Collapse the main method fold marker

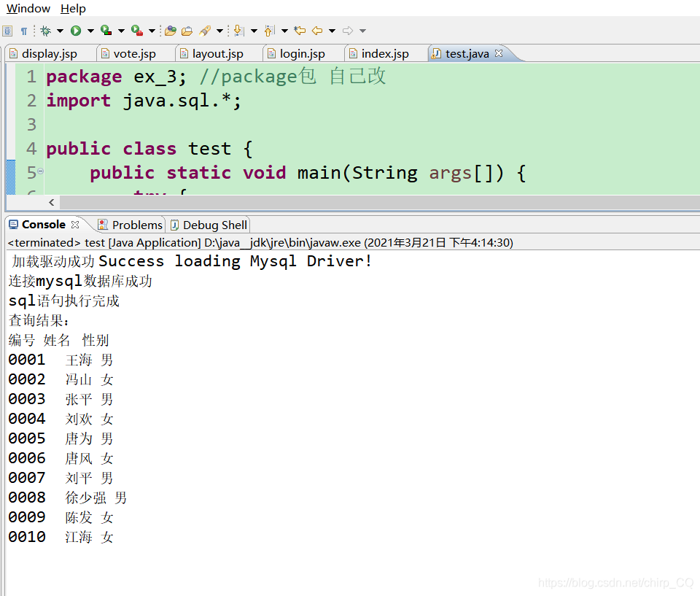coord(41,171)
